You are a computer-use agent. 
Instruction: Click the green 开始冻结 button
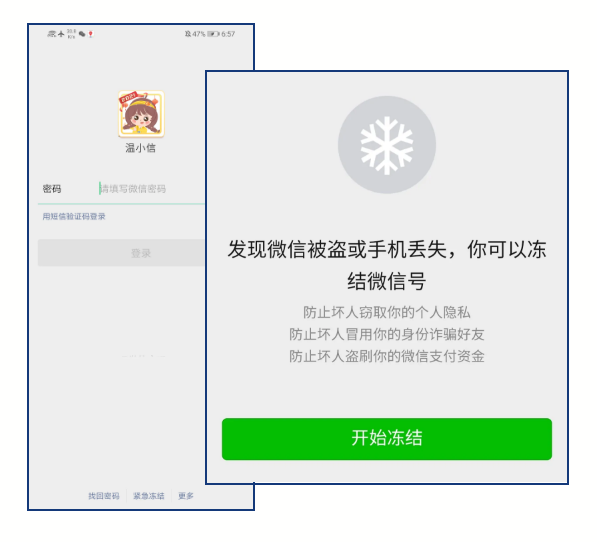[x=387, y=439]
